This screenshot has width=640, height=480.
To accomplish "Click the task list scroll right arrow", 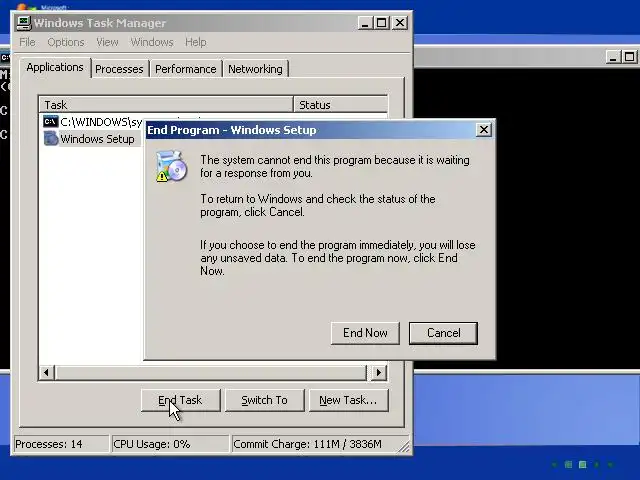I will click(x=379, y=372).
